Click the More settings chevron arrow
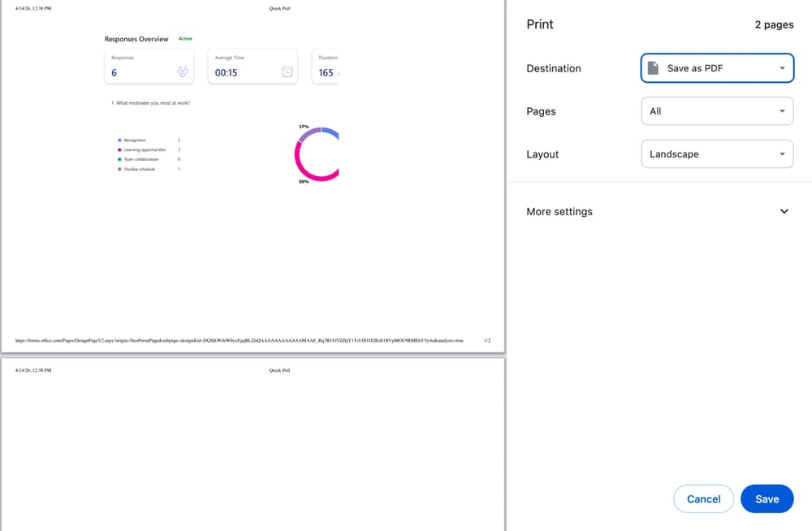 pos(784,212)
